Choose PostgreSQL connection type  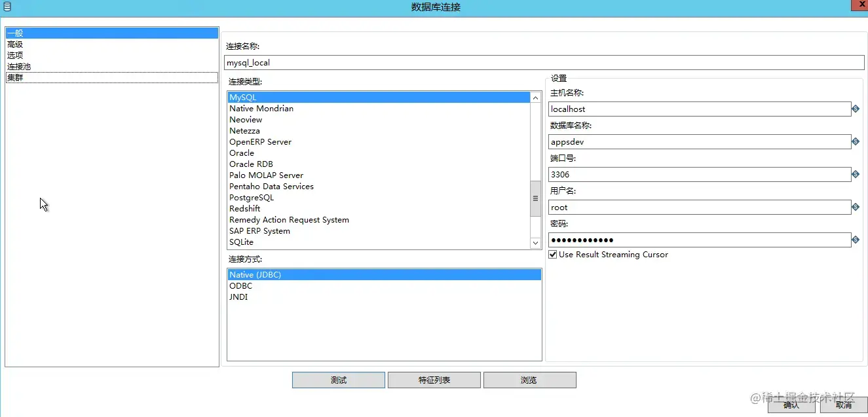(x=379, y=198)
